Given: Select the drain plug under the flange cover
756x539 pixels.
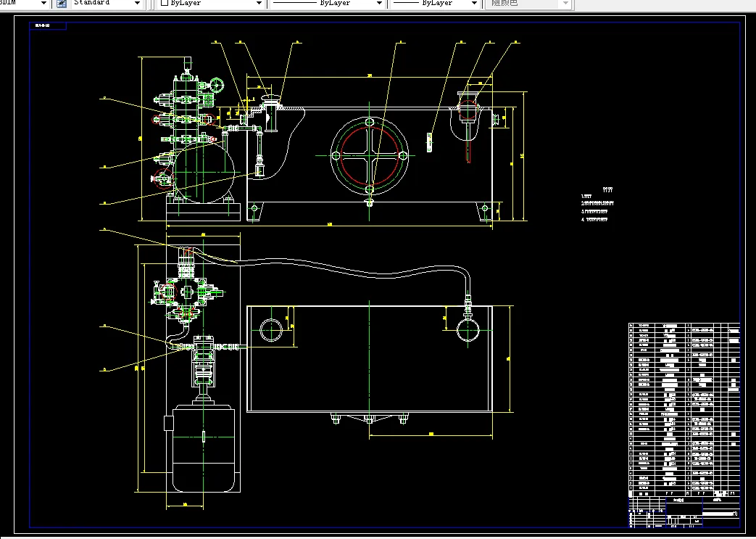Looking at the screenshot, I should click(x=370, y=202).
